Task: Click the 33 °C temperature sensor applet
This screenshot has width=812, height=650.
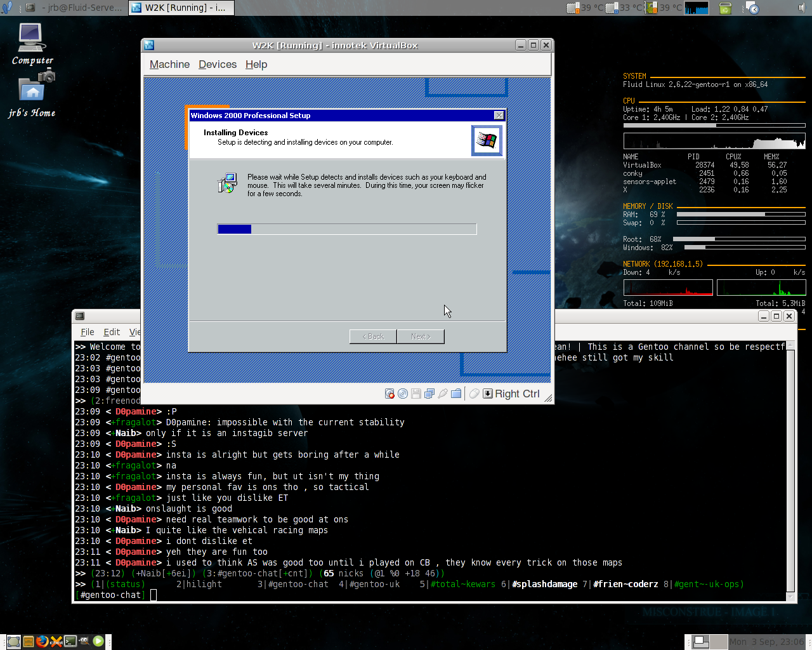Action: click(624, 8)
